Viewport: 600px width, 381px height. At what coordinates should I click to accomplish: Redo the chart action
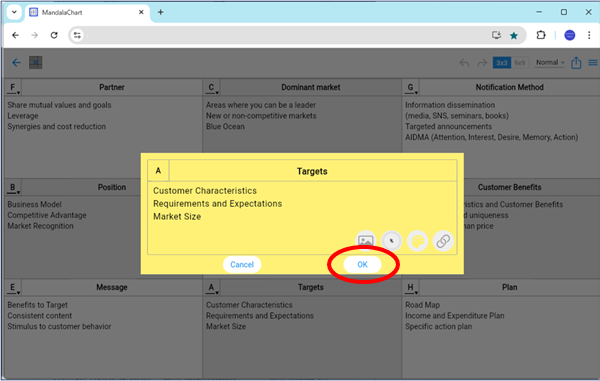(482, 63)
